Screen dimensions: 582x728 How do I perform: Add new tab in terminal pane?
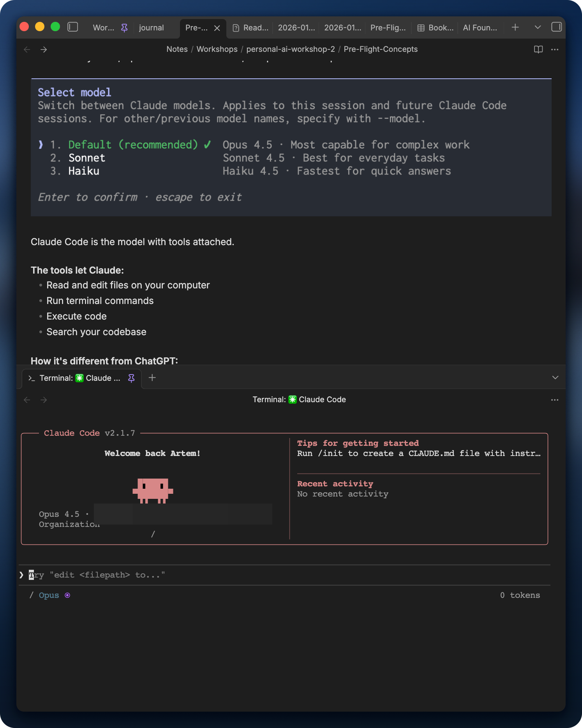coord(152,378)
